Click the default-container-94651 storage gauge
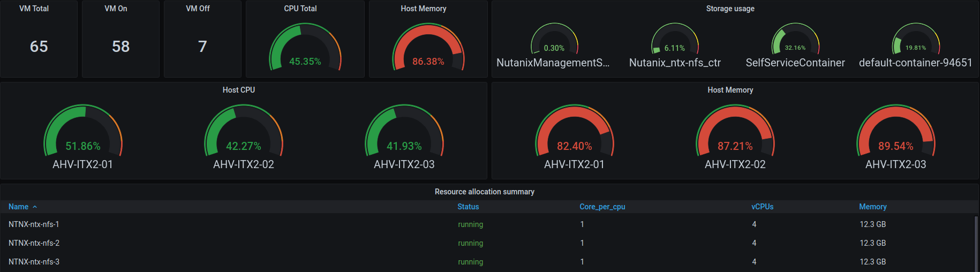 click(x=916, y=40)
